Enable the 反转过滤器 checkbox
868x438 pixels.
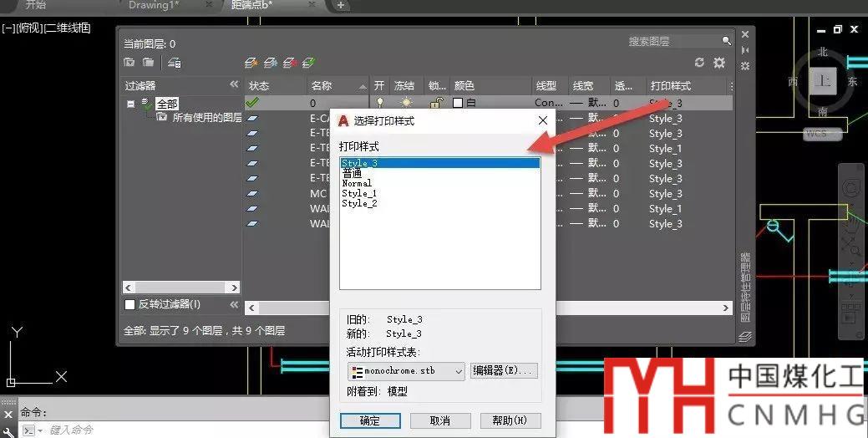[129, 305]
